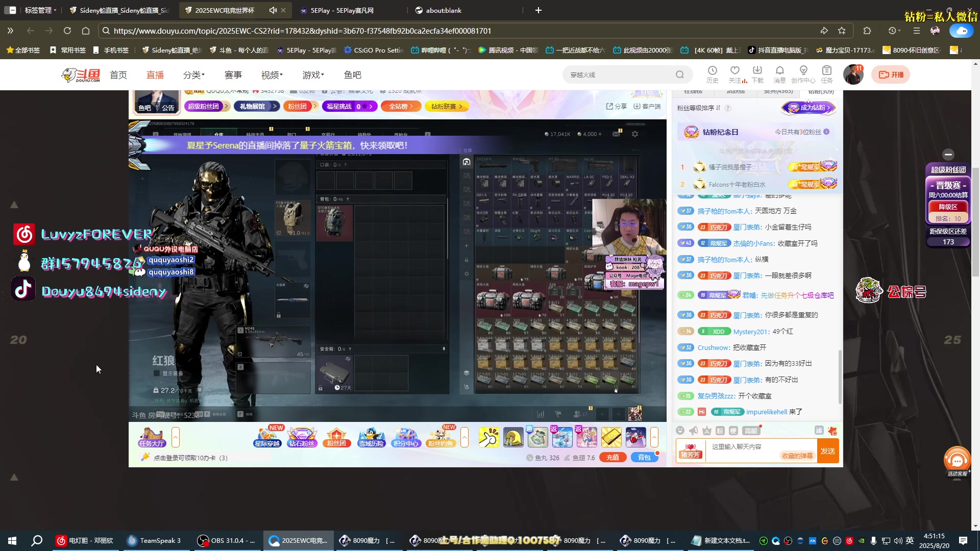The image size is (980, 551).
Task: Click the 开播 start streaming button
Action: click(891, 74)
